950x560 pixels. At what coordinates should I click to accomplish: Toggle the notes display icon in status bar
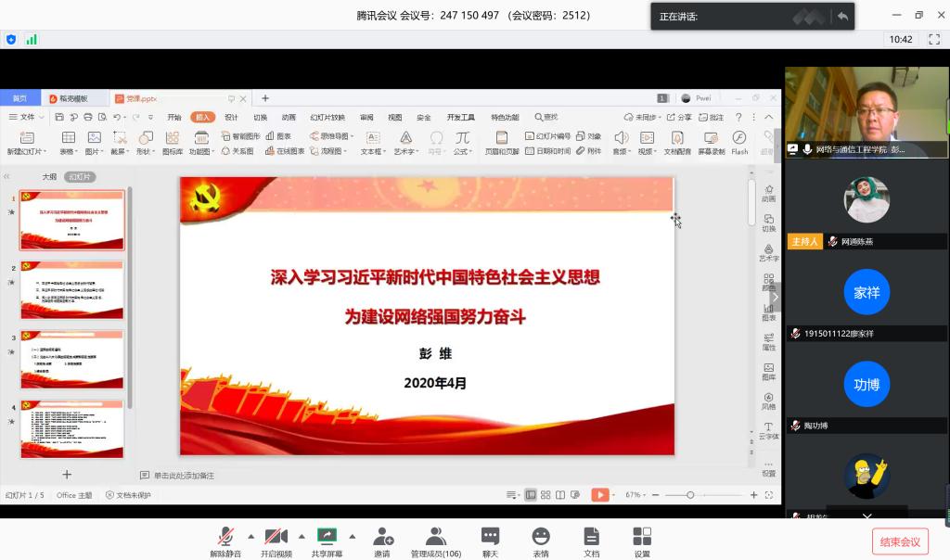[x=512, y=494]
